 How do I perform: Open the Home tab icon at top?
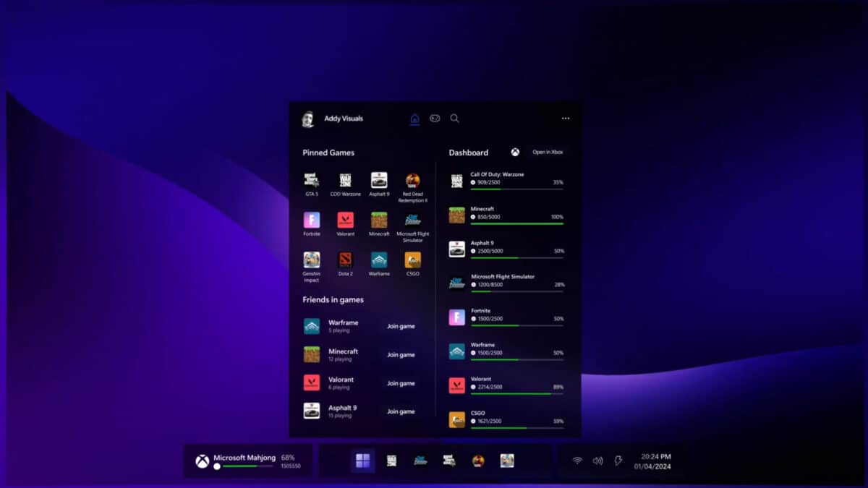[414, 118]
